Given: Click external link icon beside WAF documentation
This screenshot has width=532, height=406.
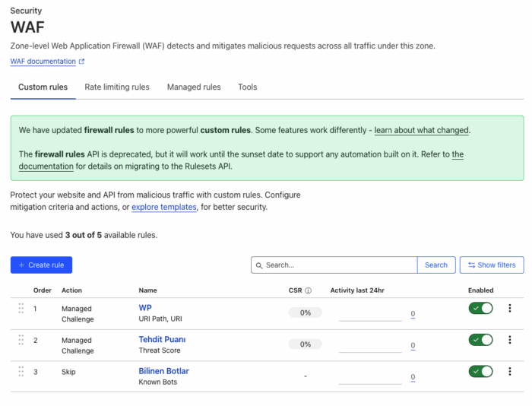Looking at the screenshot, I should point(81,62).
